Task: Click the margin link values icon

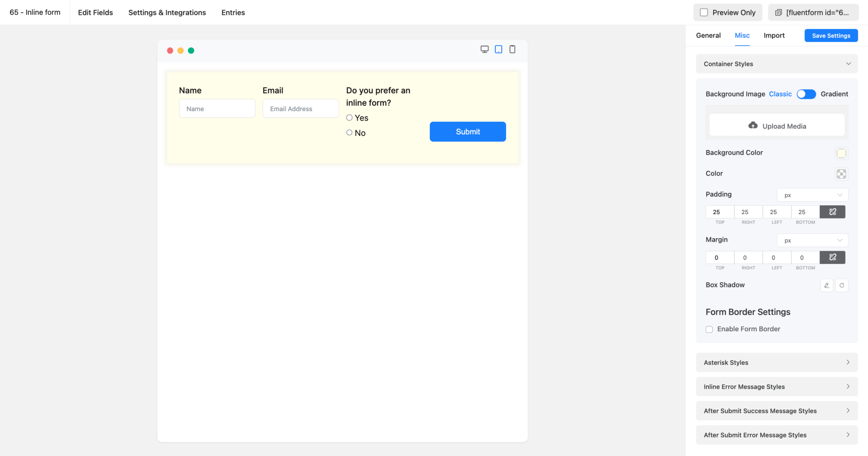Action: (832, 257)
